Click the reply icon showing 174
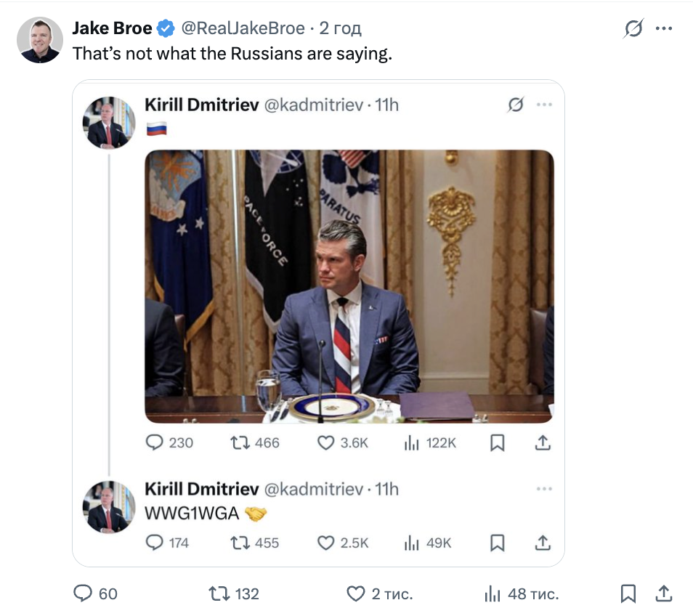The image size is (693, 616). pos(155,542)
